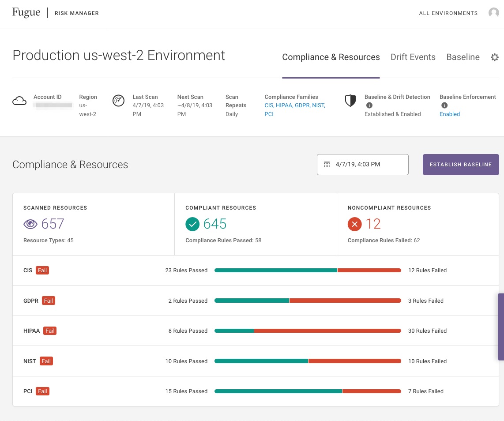
Task: Switch to the Baseline tab
Action: point(463,57)
